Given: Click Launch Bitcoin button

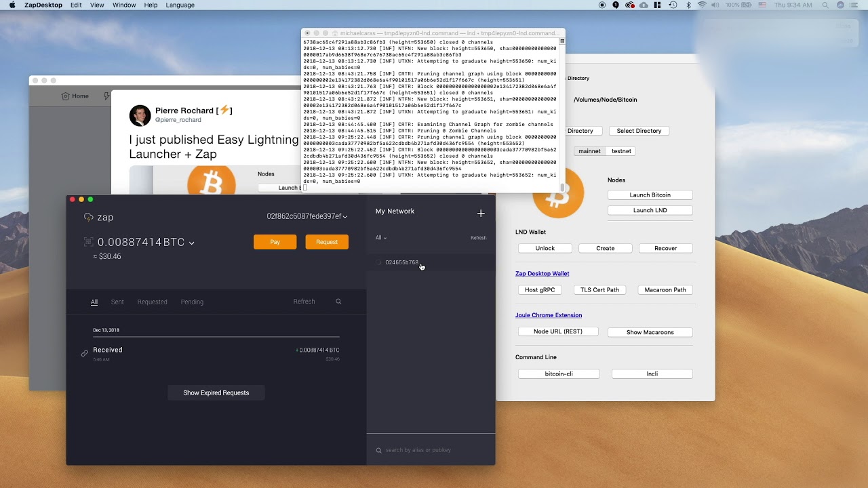Looking at the screenshot, I should click(650, 195).
